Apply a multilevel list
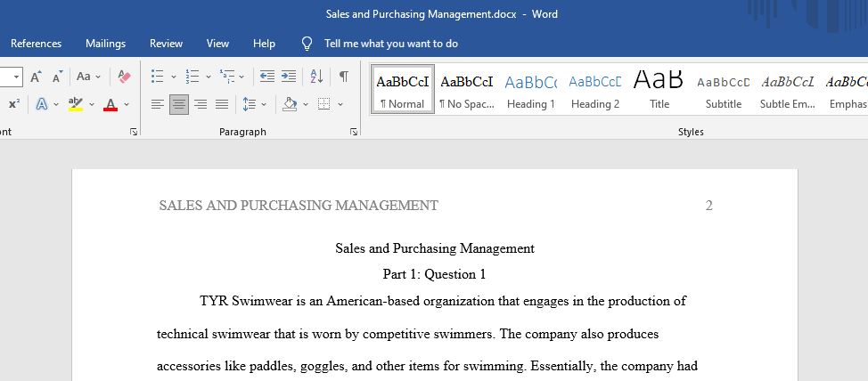This screenshot has width=868, height=381. [x=227, y=77]
